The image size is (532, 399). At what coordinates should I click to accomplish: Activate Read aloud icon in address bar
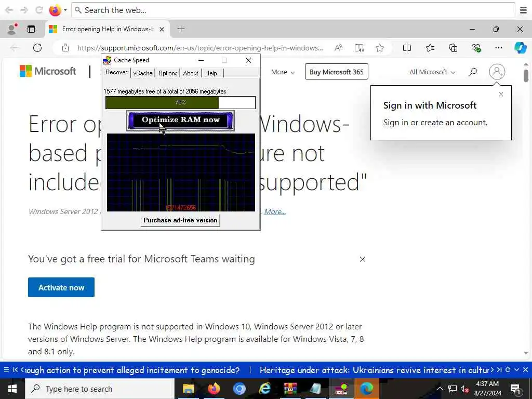338,48
